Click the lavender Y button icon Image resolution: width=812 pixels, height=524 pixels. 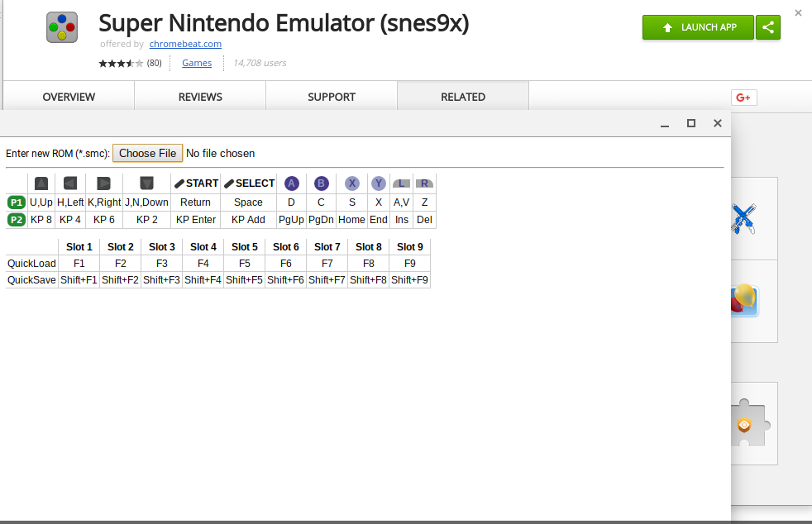pos(379,183)
